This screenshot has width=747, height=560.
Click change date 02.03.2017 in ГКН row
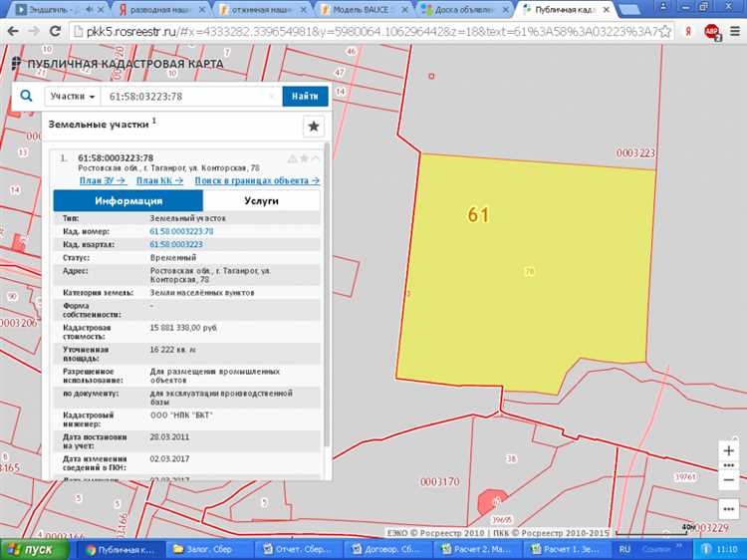point(169,459)
